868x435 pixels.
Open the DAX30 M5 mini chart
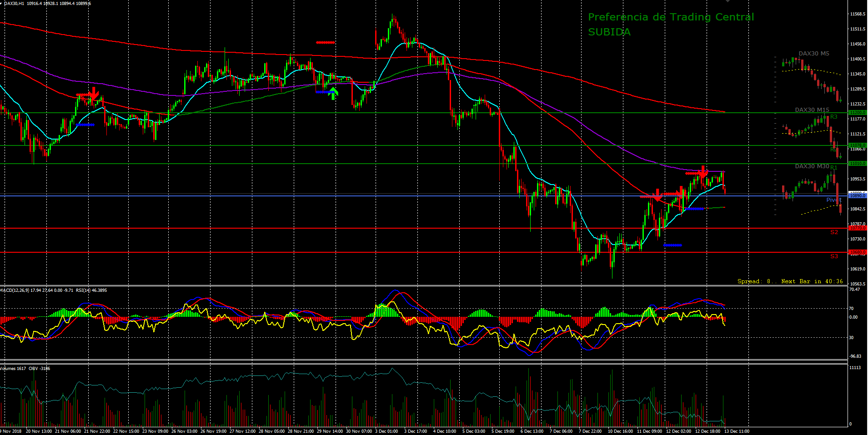click(813, 54)
